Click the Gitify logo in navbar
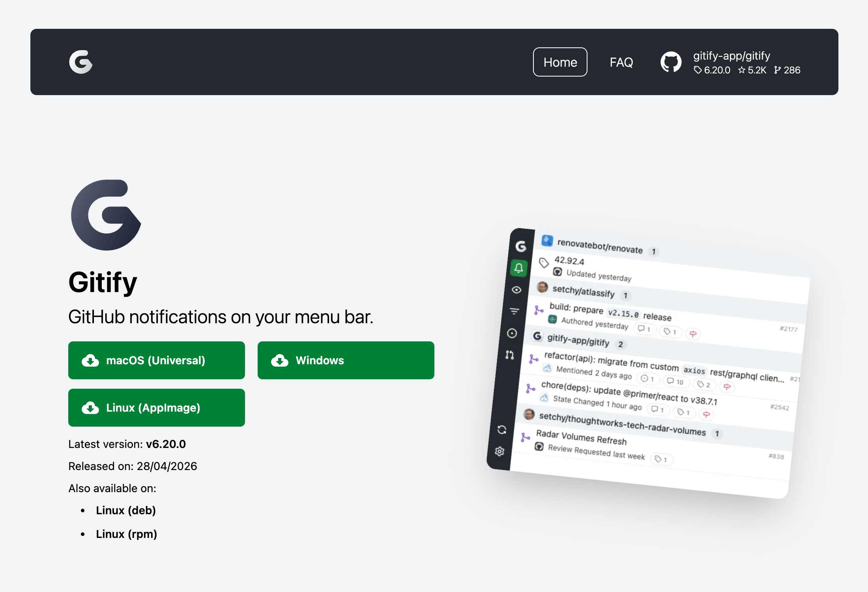The image size is (868, 592). click(81, 62)
